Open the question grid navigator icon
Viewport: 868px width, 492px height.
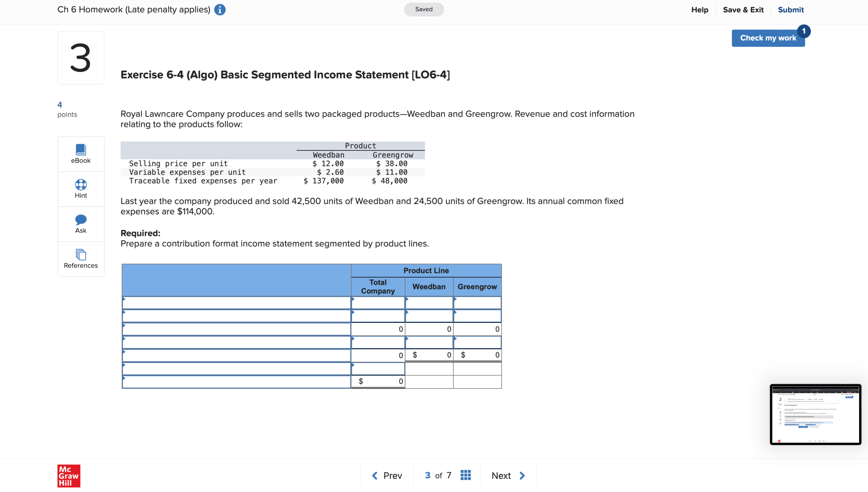(x=465, y=475)
